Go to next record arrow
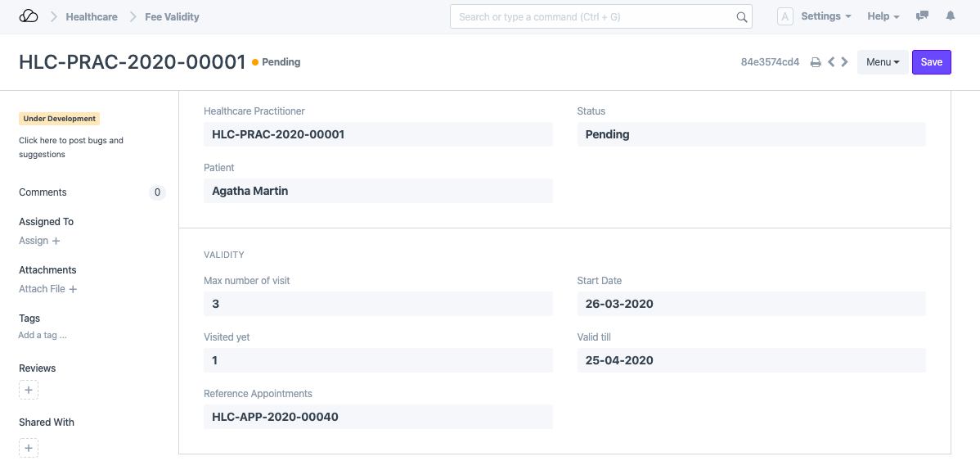The width and height of the screenshot is (980, 470). click(844, 62)
